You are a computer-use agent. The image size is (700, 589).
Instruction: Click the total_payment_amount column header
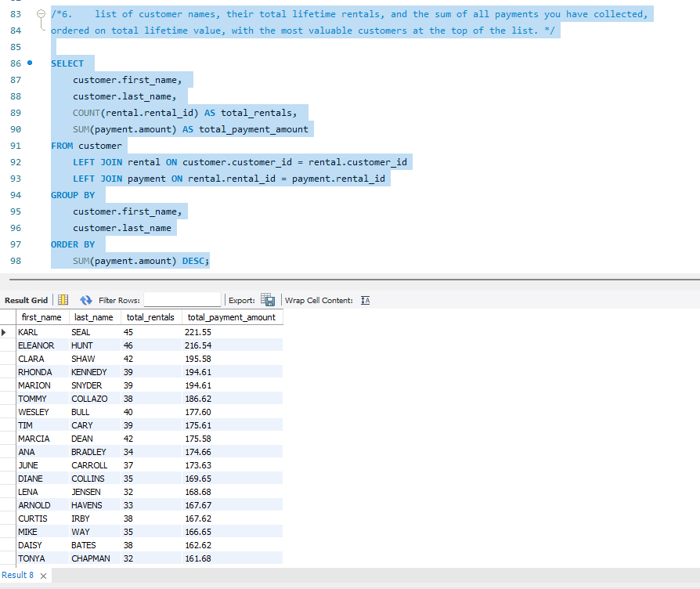[231, 316]
